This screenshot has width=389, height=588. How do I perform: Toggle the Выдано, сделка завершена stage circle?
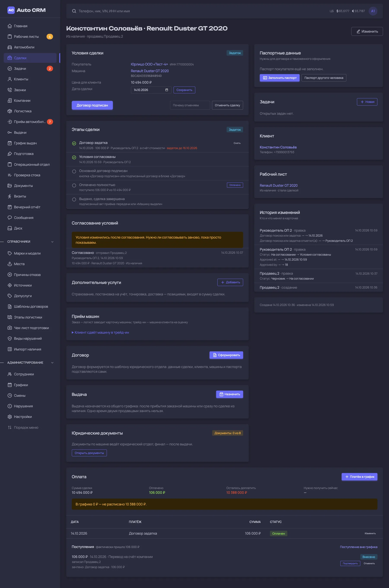click(x=74, y=199)
